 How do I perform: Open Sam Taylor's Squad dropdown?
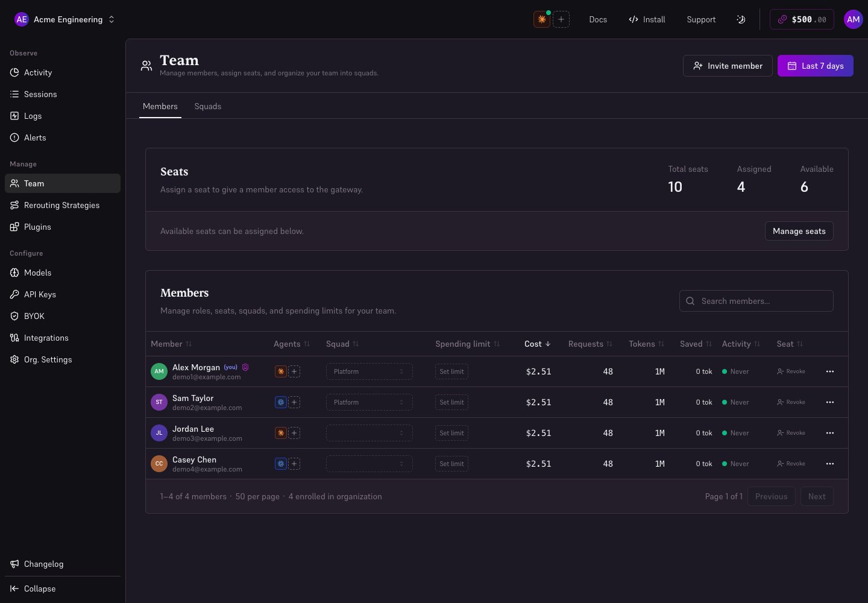coord(370,402)
